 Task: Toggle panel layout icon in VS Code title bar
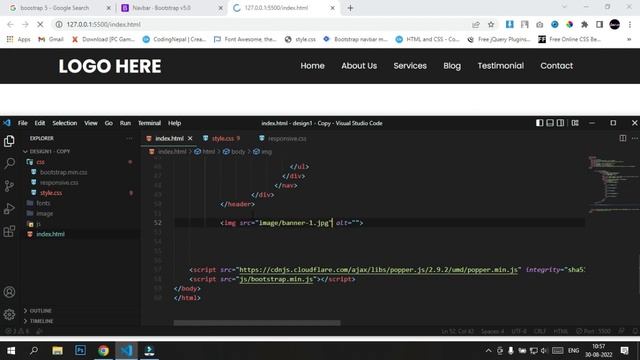click(x=550, y=123)
